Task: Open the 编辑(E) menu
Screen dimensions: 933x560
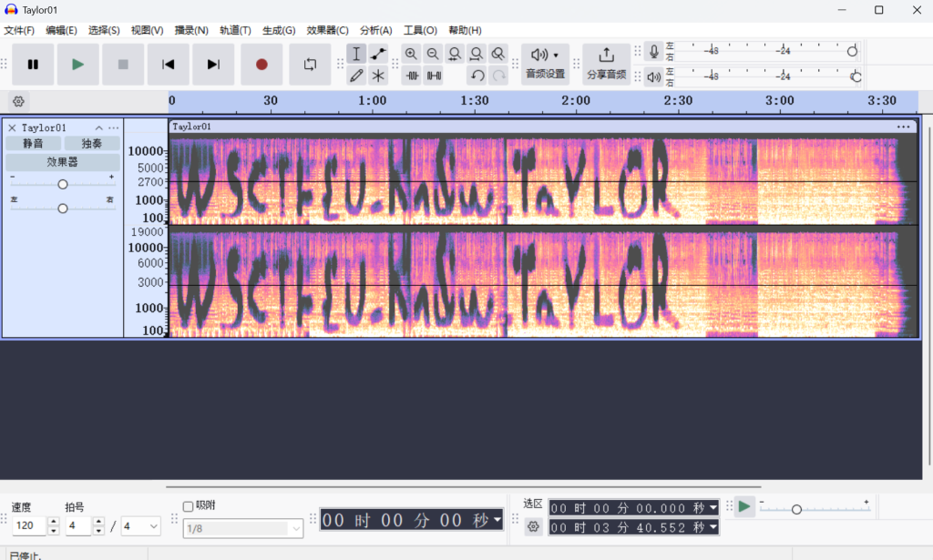Action: pos(61,30)
